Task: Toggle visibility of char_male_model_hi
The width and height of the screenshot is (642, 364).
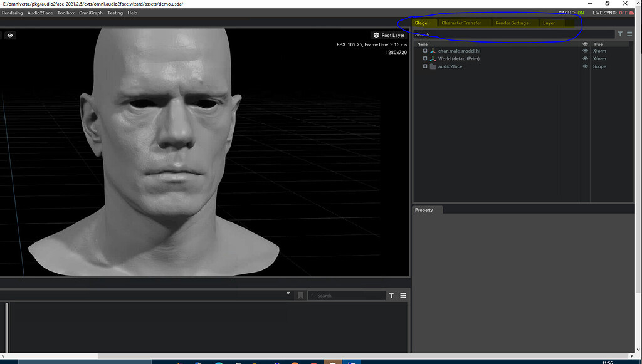Action: [x=586, y=51]
